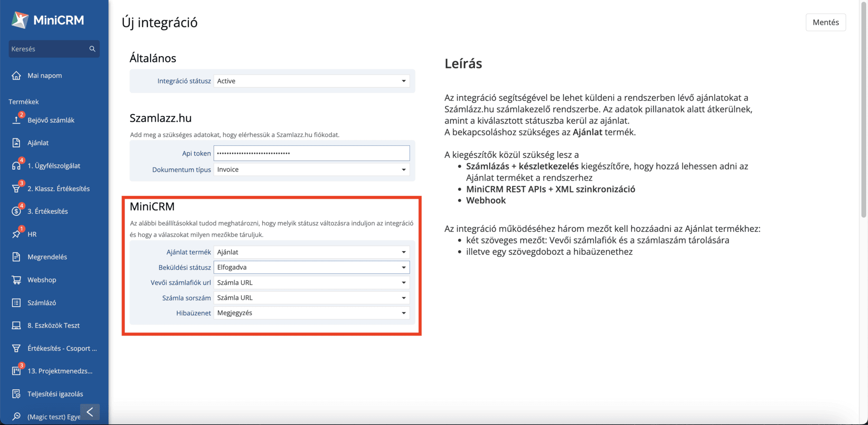Open the Beküldési státusz dropdown
Viewport: 868px width, 425px height.
(311, 267)
